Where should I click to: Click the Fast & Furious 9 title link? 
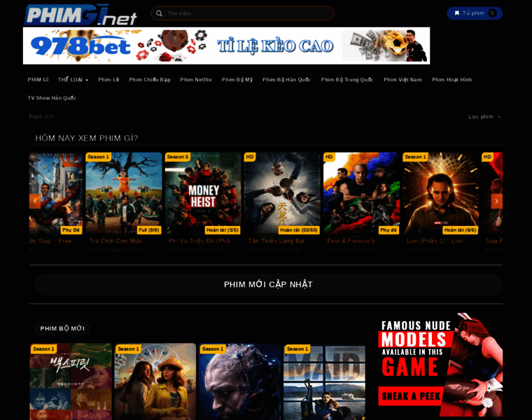(355, 241)
